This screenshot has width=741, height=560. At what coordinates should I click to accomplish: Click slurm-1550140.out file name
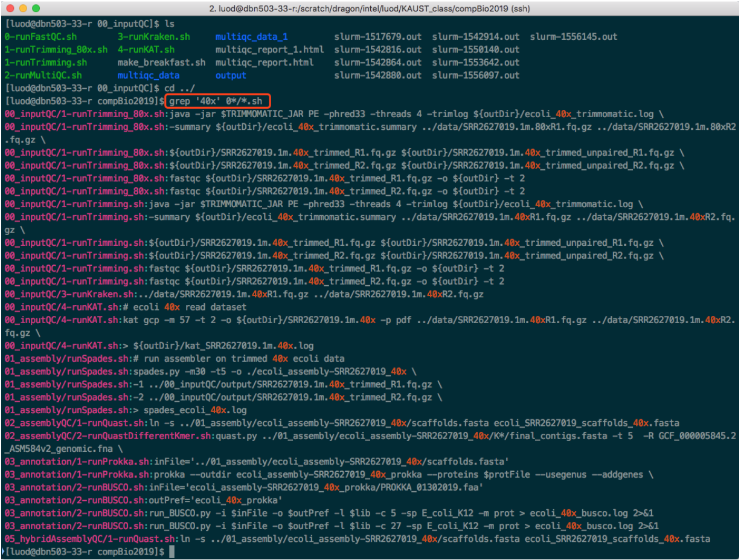pyautogui.click(x=476, y=50)
